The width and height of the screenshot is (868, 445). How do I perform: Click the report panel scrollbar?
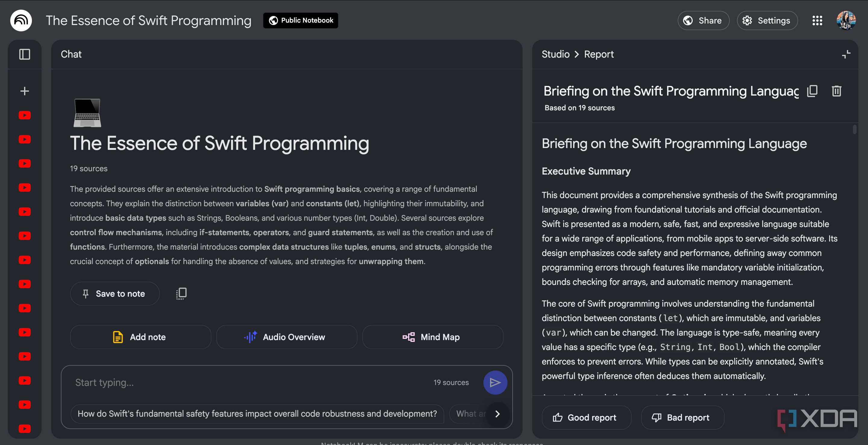[x=854, y=130]
